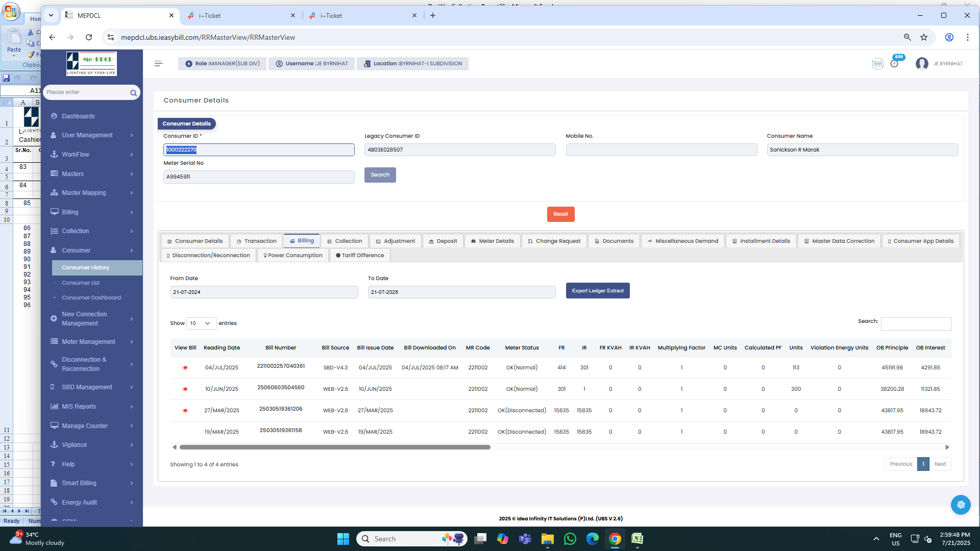View bill for 04/JUL/2025 reading via eye icon
This screenshot has width=980, height=551.
(x=185, y=368)
